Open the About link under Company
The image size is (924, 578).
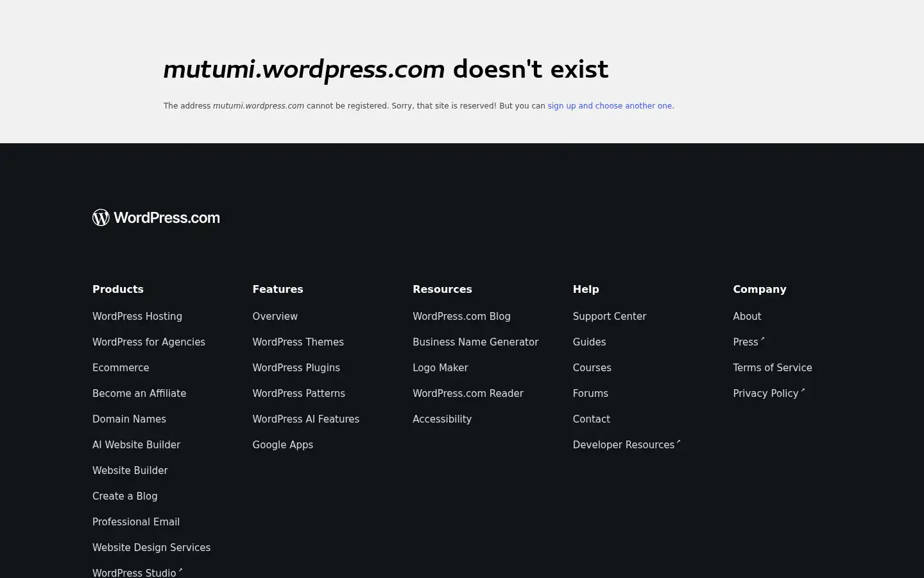[x=747, y=316]
